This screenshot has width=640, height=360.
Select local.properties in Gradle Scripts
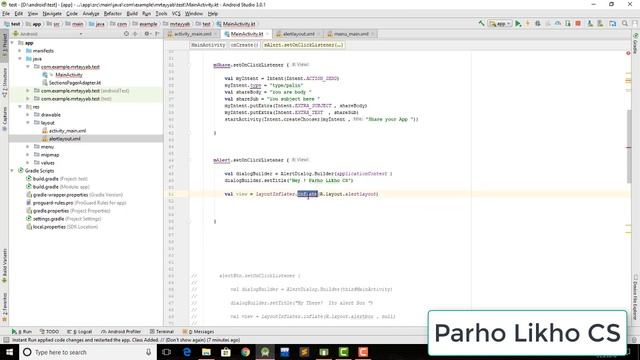pyautogui.click(x=49, y=227)
